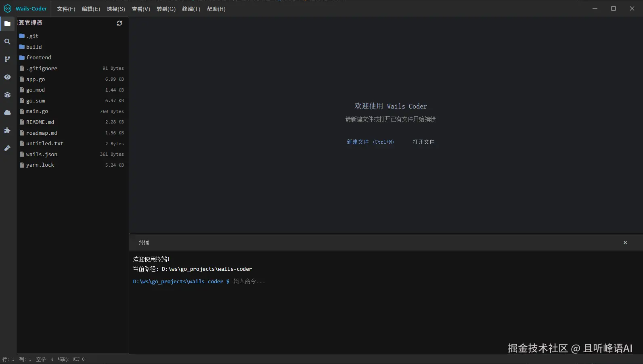Maximize the Wails-Coder window
Image resolution: width=643 pixels, height=364 pixels.
pyautogui.click(x=614, y=8)
